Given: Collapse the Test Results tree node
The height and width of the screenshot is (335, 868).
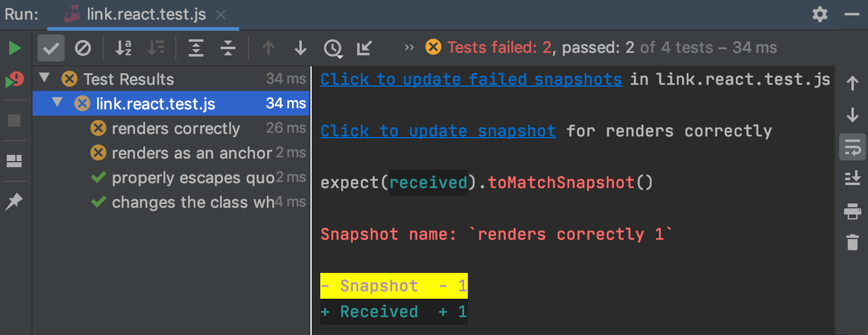Looking at the screenshot, I should tap(44, 79).
